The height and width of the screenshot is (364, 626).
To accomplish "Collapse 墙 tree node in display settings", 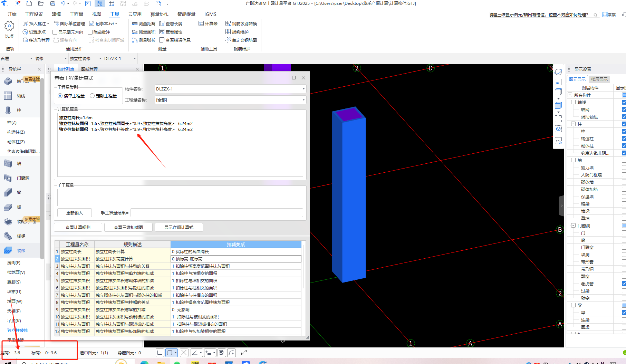I will 574,160.
